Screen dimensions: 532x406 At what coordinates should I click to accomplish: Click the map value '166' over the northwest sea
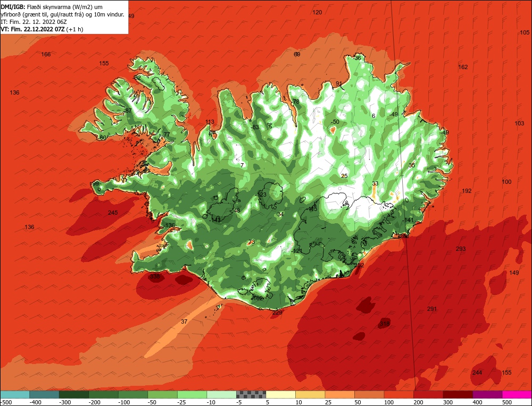click(46, 55)
